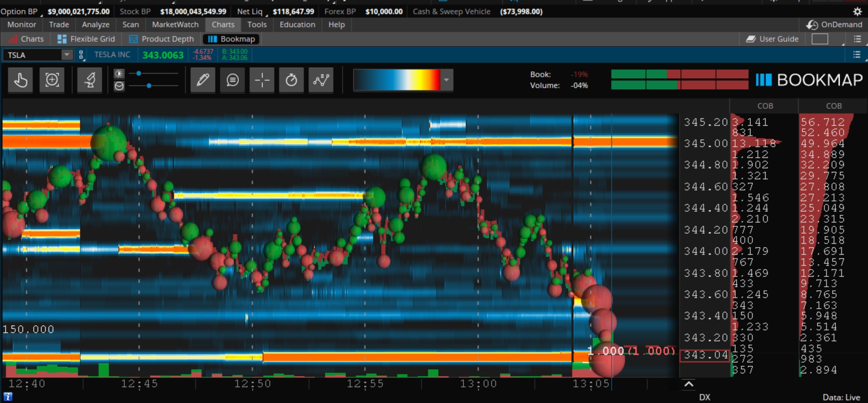
Task: Open the TSLA header row list menu
Action: (x=857, y=55)
